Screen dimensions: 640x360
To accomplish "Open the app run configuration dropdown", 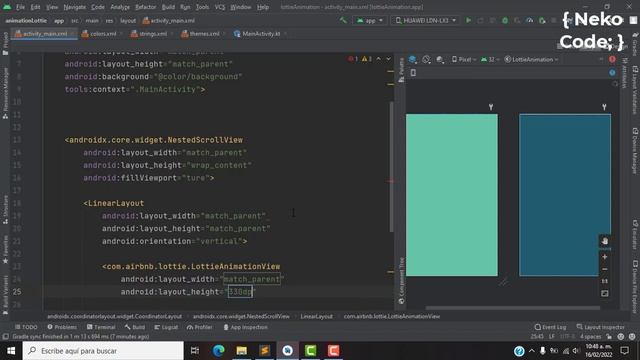I will pyautogui.click(x=370, y=20).
